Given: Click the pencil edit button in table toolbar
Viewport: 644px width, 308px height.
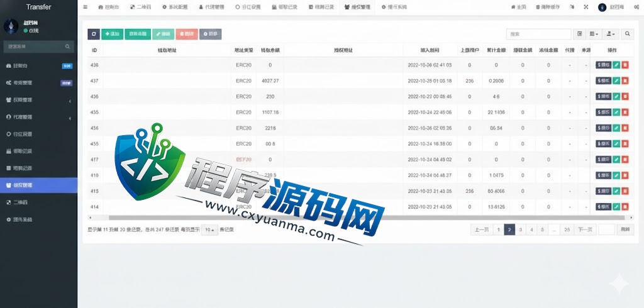Looking at the screenshot, I should pyautogui.click(x=163, y=34).
